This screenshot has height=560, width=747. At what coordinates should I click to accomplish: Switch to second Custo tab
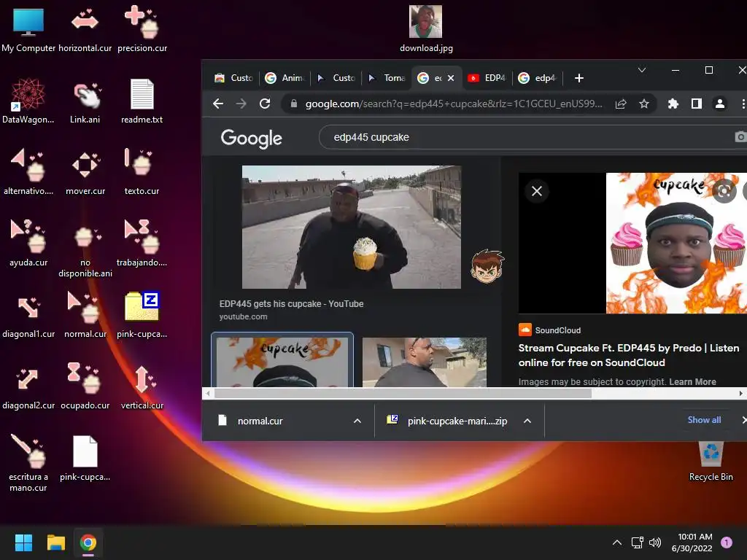[x=336, y=77]
